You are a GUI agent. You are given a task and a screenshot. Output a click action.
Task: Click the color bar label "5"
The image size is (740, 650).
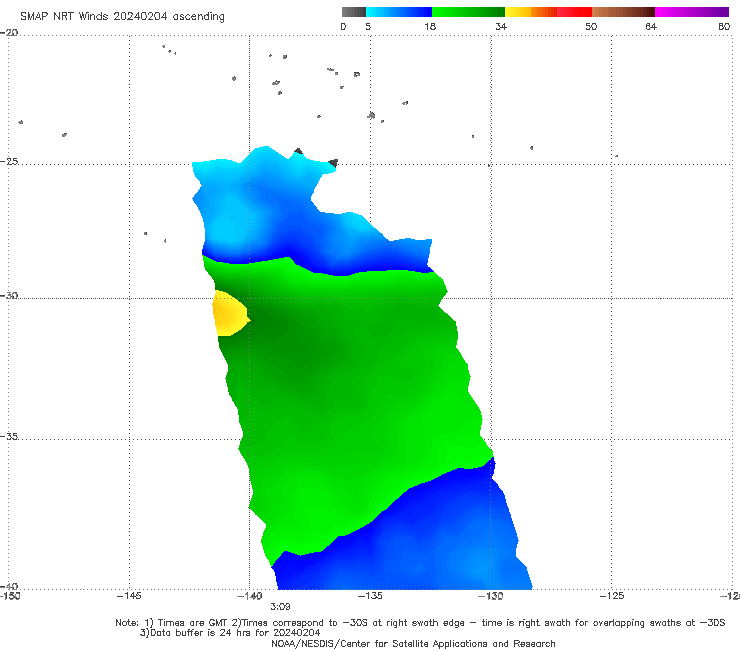click(368, 26)
